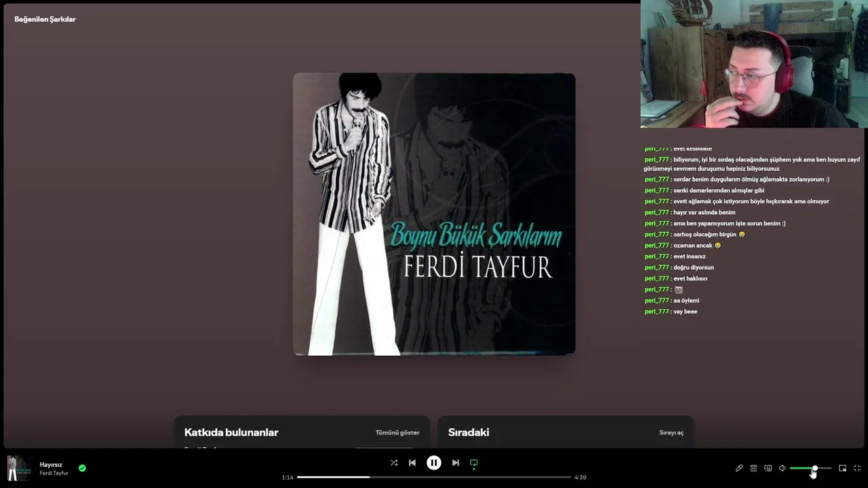
Task: Click chat message 'sanki damarlarımdan almışlar gibi'
Action: (719, 190)
